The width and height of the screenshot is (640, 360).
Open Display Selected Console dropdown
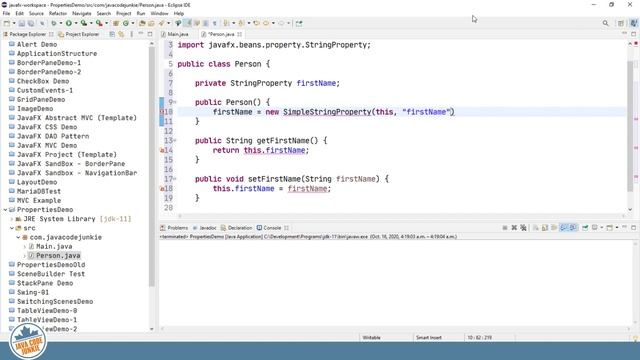coord(602,228)
